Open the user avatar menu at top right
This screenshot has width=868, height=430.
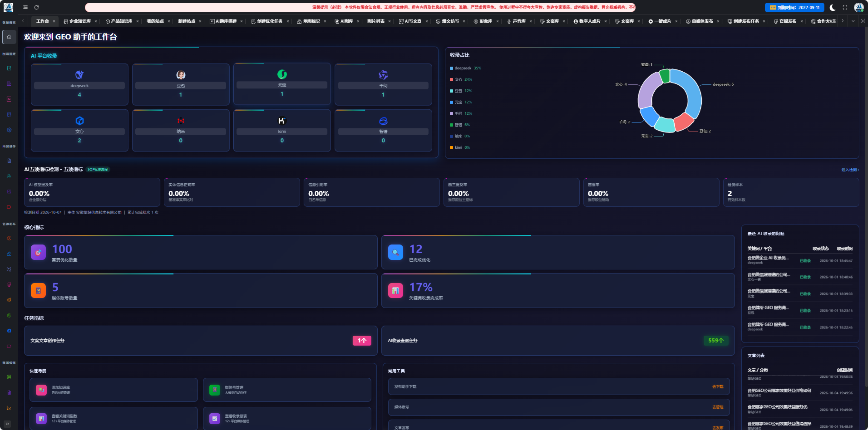(x=858, y=7)
